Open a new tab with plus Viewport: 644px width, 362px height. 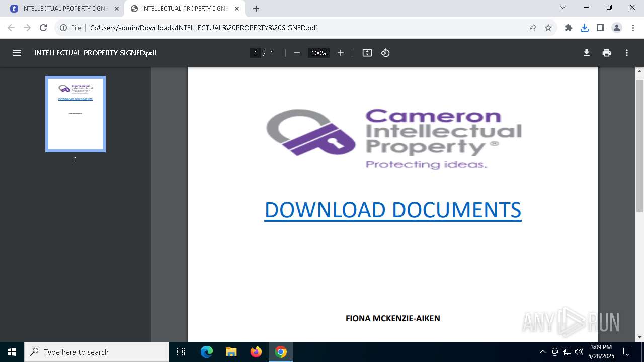pos(256,9)
